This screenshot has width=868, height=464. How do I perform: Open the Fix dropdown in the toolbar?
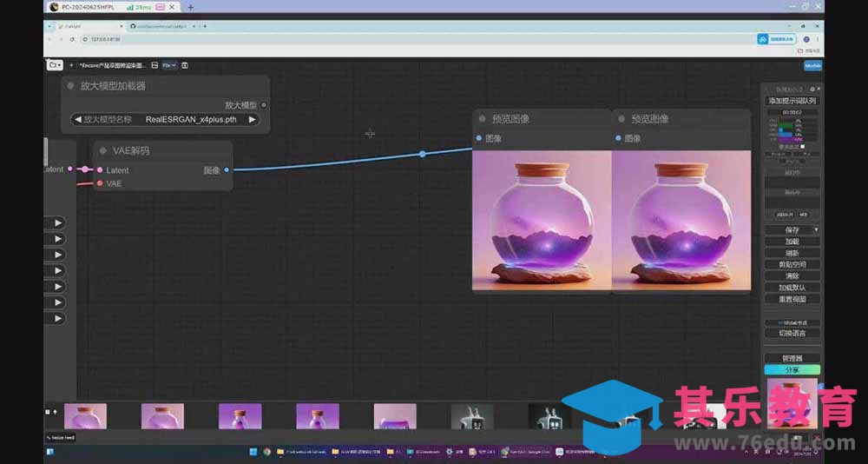(x=169, y=65)
